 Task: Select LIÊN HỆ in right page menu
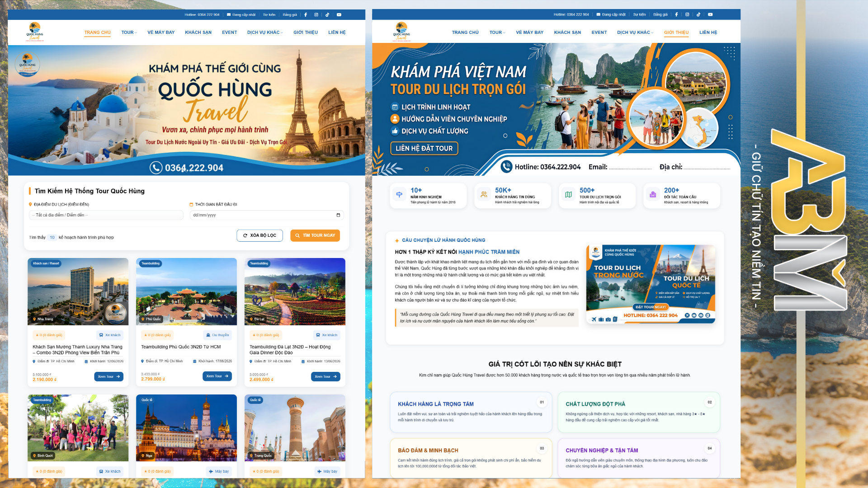coord(708,33)
